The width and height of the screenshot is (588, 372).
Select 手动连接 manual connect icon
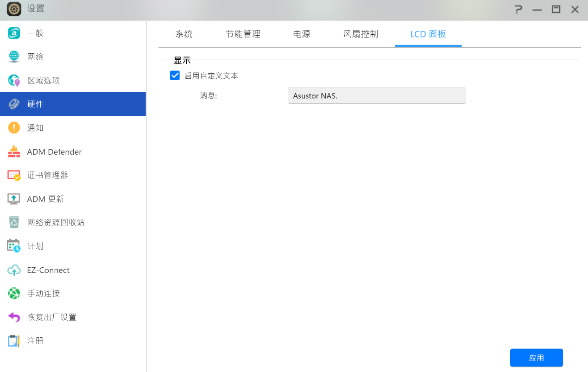tap(14, 293)
